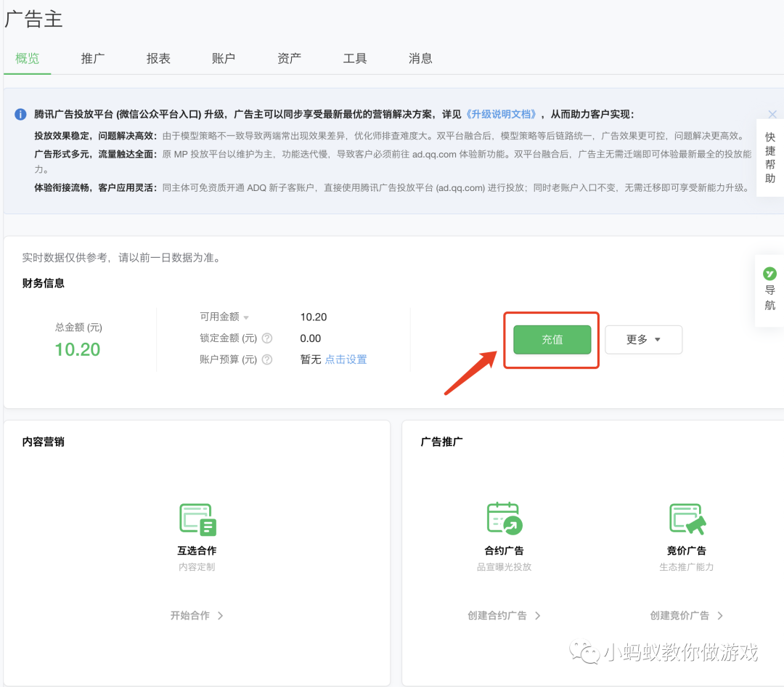Open the 工具 tab
Image resolution: width=784 pixels, height=687 pixels.
tap(355, 59)
